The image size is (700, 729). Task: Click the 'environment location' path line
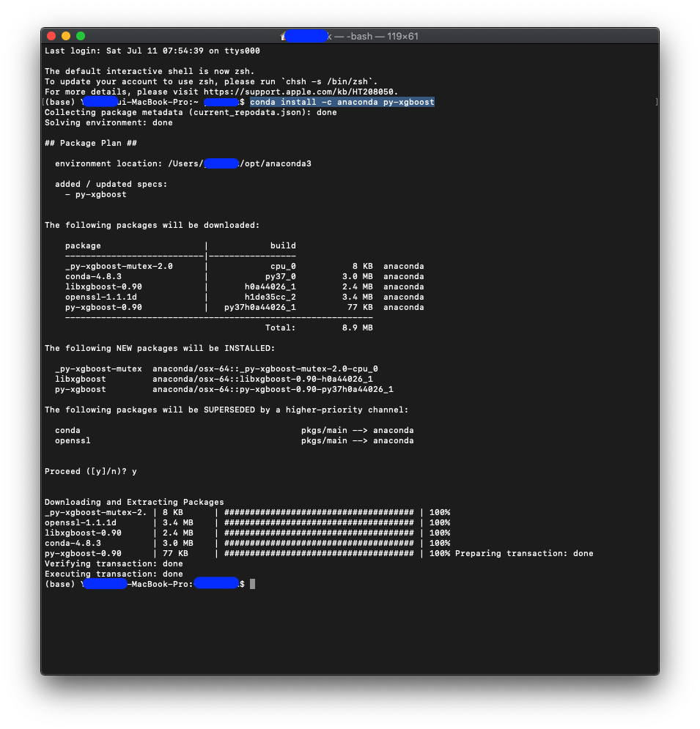(x=183, y=163)
